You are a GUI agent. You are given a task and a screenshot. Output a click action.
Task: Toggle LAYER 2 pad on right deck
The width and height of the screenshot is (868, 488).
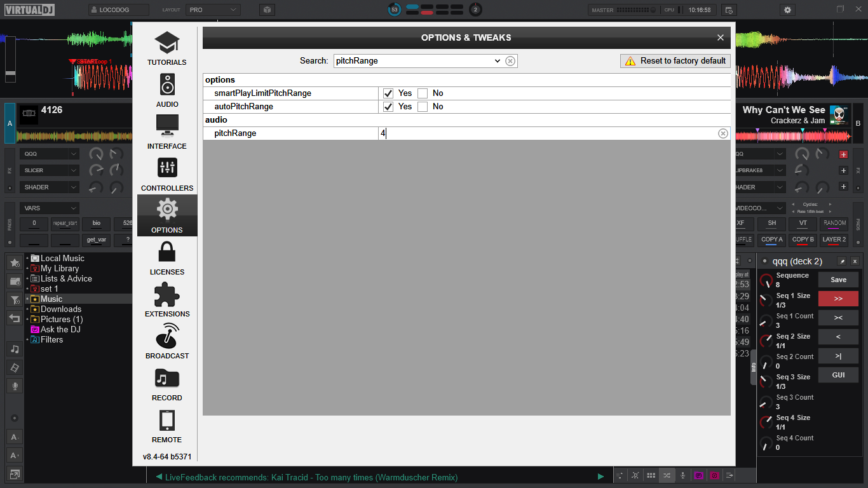[834, 240]
